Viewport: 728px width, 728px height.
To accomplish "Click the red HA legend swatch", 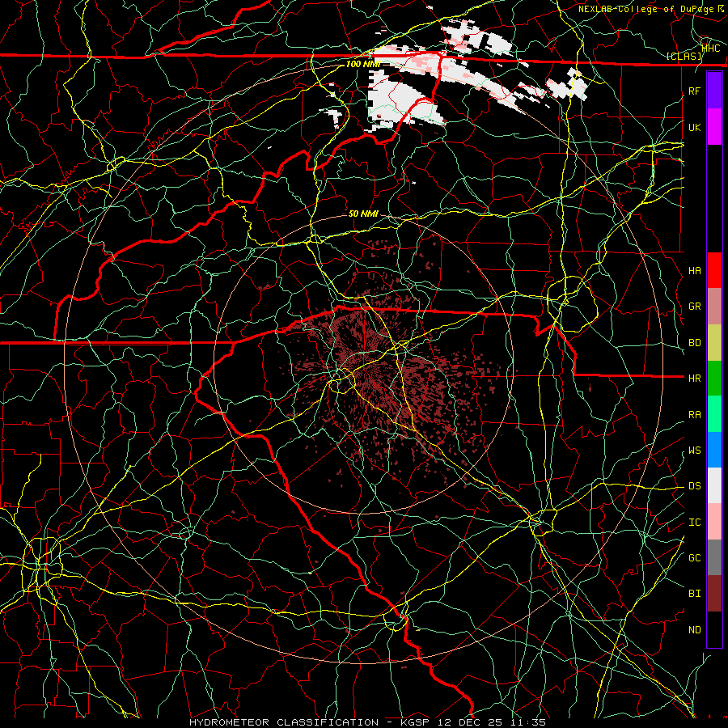I will coord(714,270).
